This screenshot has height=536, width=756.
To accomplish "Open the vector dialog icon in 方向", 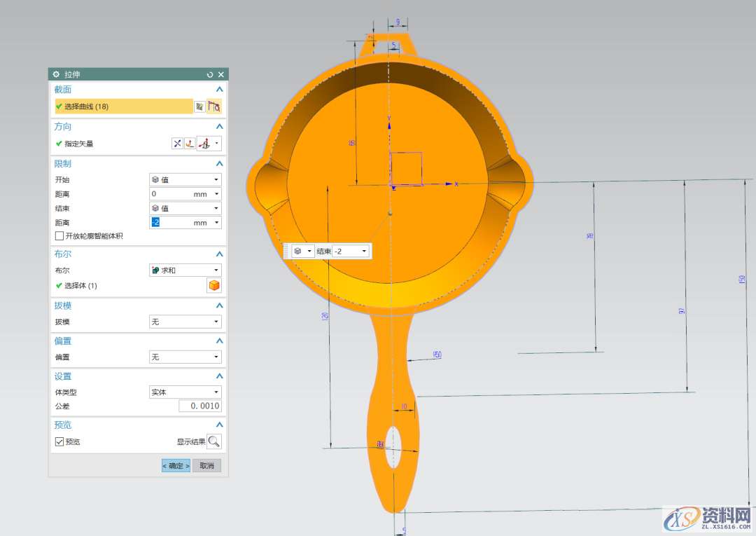I will pyautogui.click(x=190, y=144).
